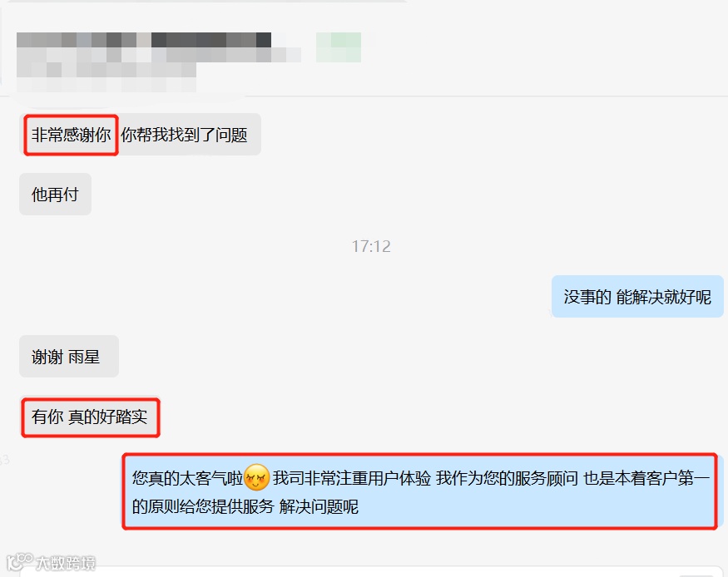Click the 大数跨境 watermark logo
728x577 pixels.
[52, 562]
